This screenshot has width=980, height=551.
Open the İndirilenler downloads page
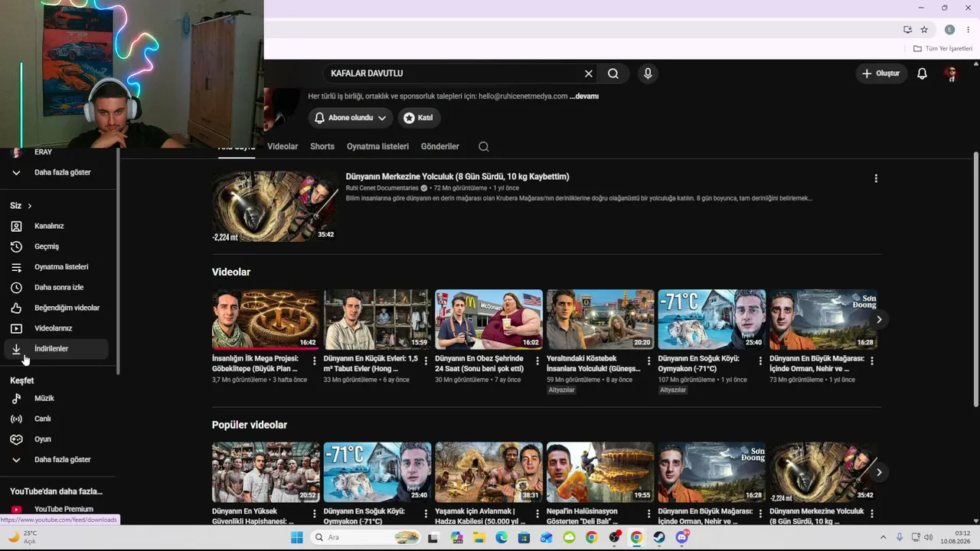pyautogui.click(x=55, y=349)
